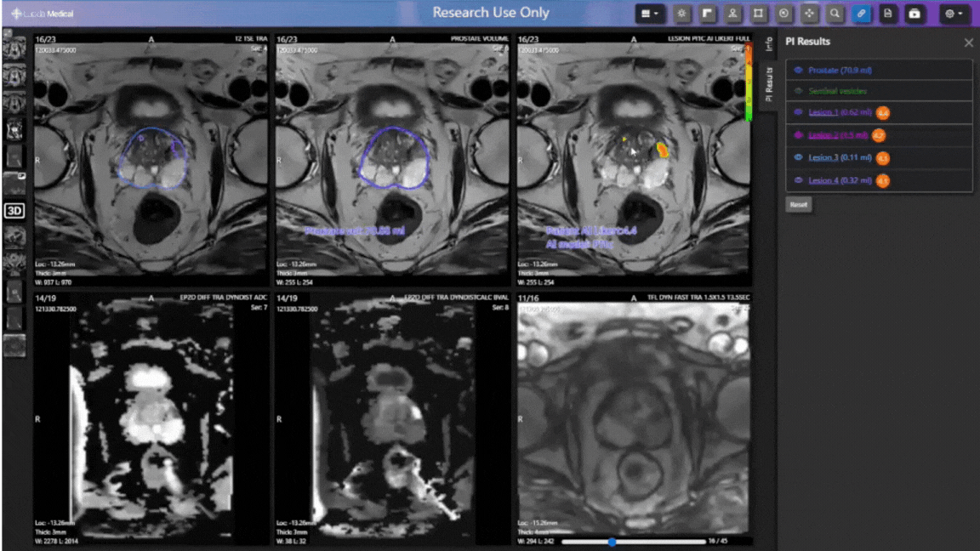This screenshot has width=980, height=551.
Task: Click the brightness/window level tool icon
Action: [681, 14]
